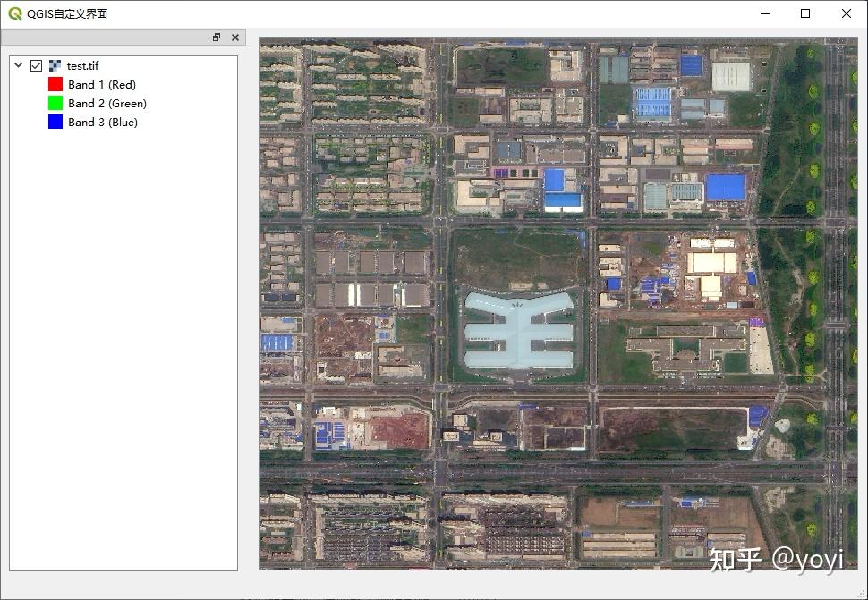
Task: Click the window close icon
Action: [x=846, y=13]
